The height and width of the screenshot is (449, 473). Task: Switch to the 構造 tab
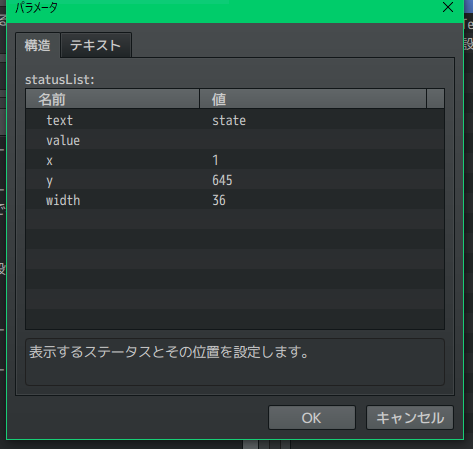pos(38,45)
